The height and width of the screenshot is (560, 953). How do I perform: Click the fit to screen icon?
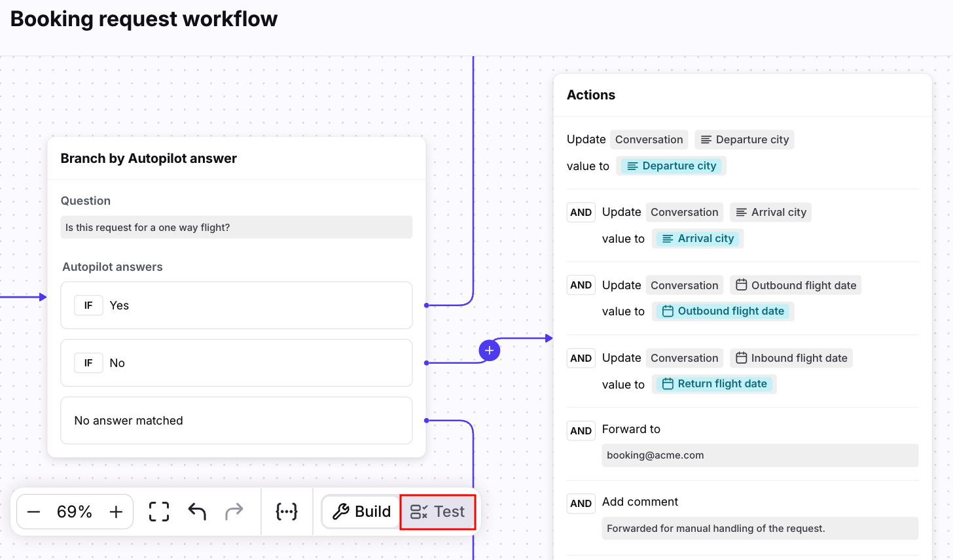159,512
